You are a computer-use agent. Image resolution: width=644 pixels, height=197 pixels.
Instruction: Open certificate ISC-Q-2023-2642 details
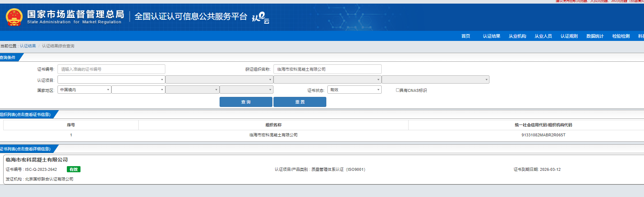(41, 169)
